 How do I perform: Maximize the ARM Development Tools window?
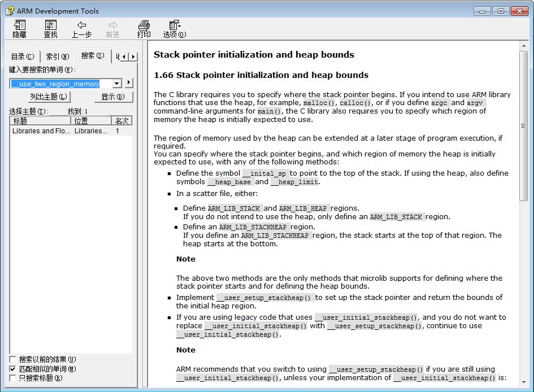501,11
